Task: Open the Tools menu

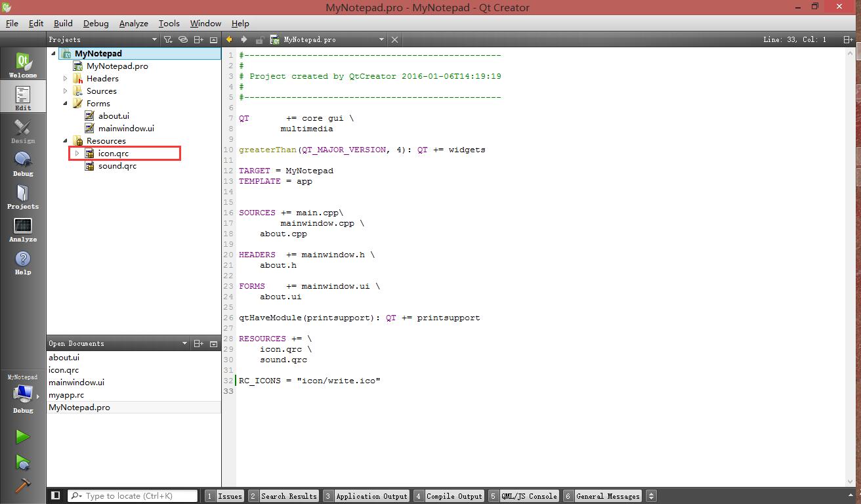Action: [169, 23]
